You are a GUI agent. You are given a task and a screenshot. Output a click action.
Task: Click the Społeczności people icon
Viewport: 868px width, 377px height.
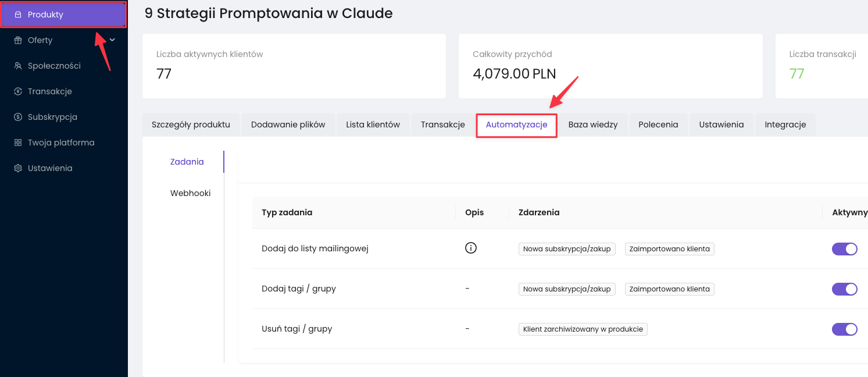click(18, 66)
